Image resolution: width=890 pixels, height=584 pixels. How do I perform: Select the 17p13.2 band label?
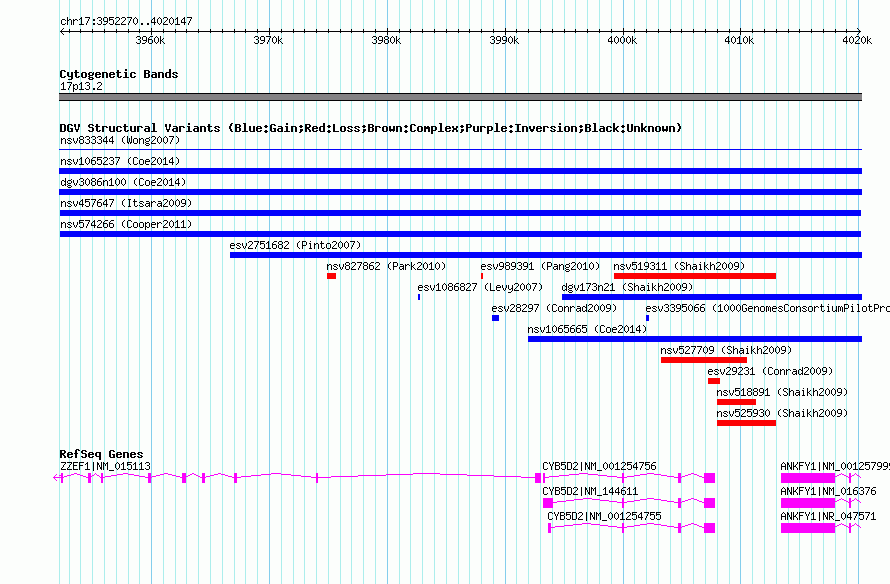(81, 86)
